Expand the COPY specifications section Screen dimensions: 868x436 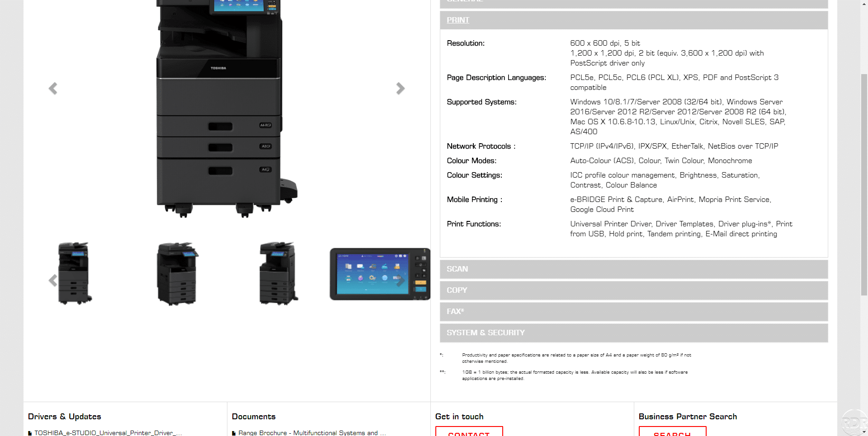pos(634,291)
